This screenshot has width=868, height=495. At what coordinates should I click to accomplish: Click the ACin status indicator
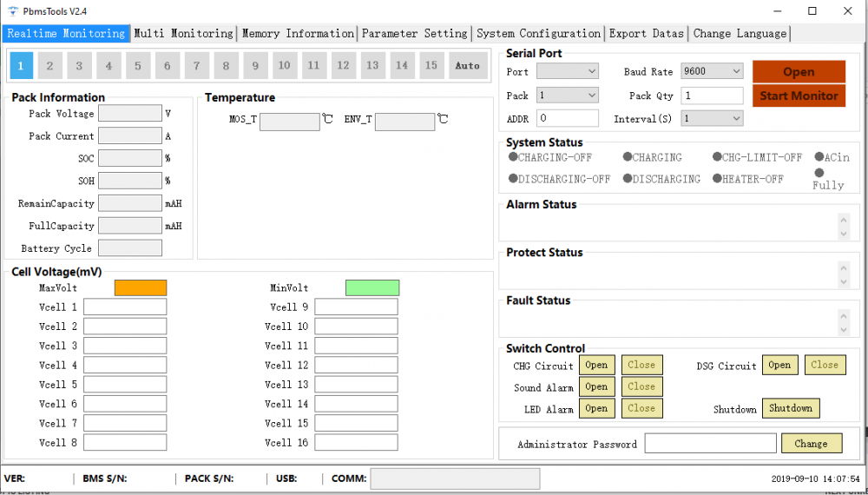(x=832, y=157)
